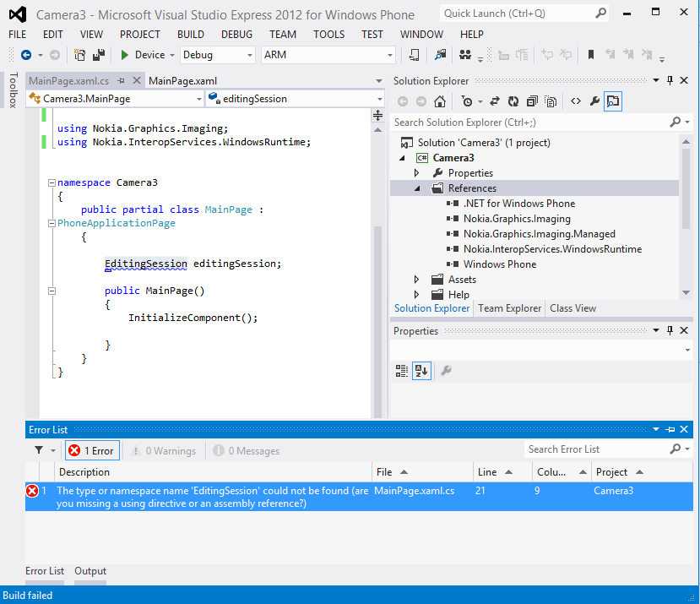Click the Home icon in Solution Explorer
This screenshot has width=700, height=604.
point(439,101)
